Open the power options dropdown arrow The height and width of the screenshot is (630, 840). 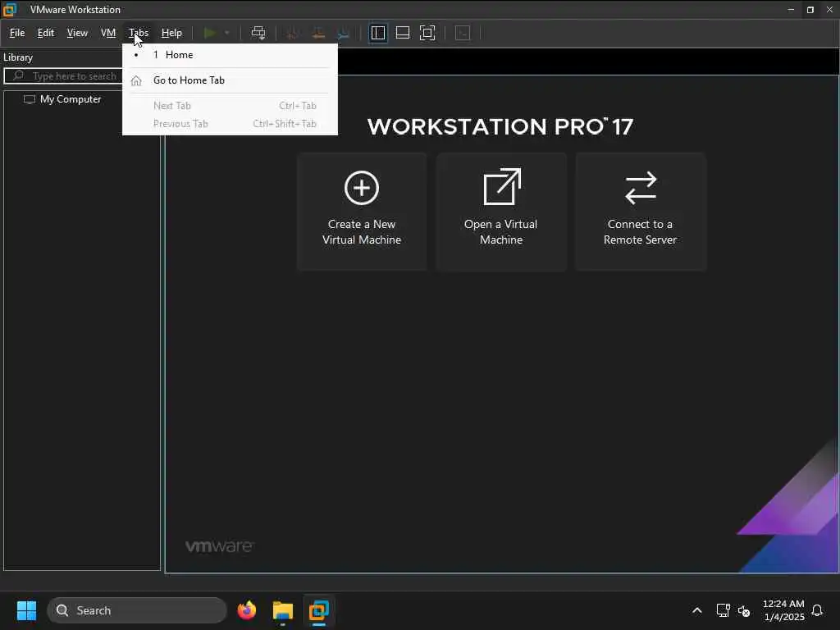227,33
